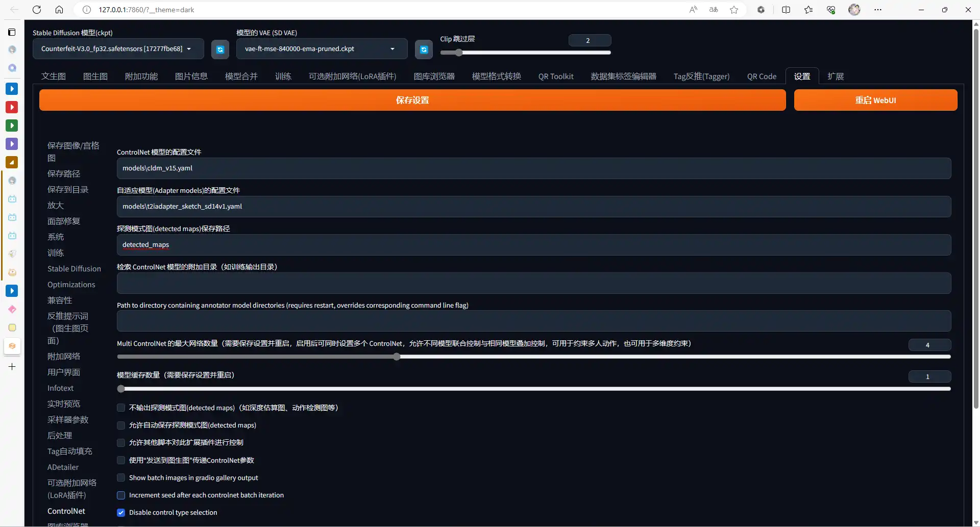
Task: Click the home icon in the browser toolbar
Action: click(59, 10)
